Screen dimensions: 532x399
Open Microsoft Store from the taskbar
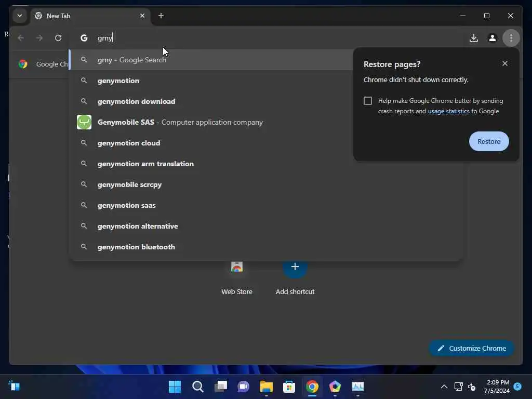click(x=289, y=387)
